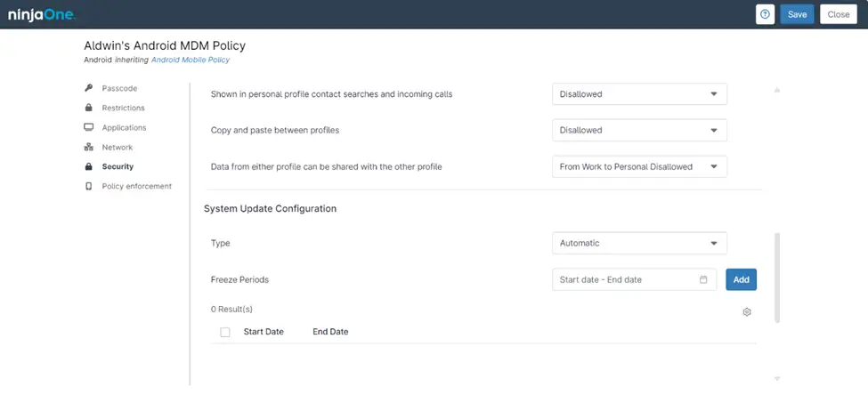This screenshot has height=411, width=868.
Task: Open the Restrictions section
Action: [123, 108]
